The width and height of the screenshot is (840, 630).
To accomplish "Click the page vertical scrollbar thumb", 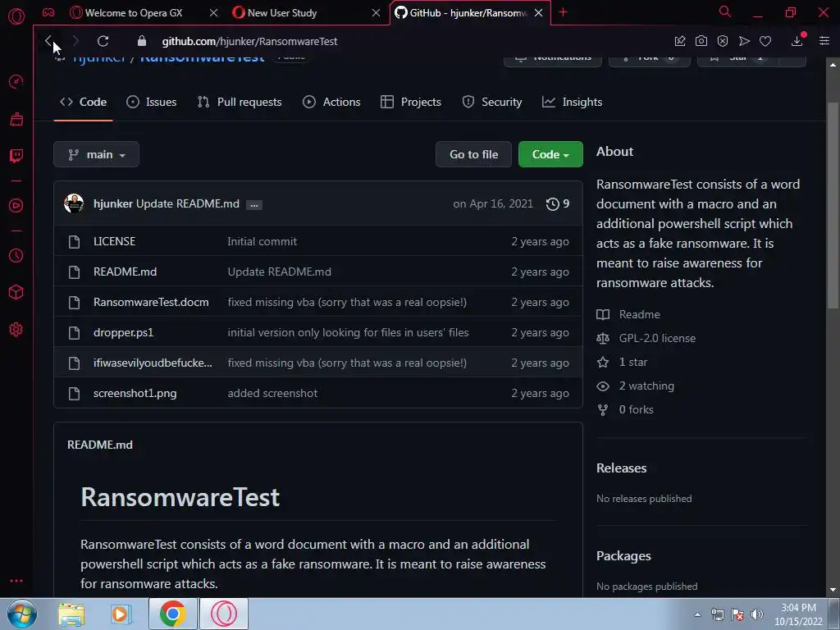I will click(x=833, y=205).
